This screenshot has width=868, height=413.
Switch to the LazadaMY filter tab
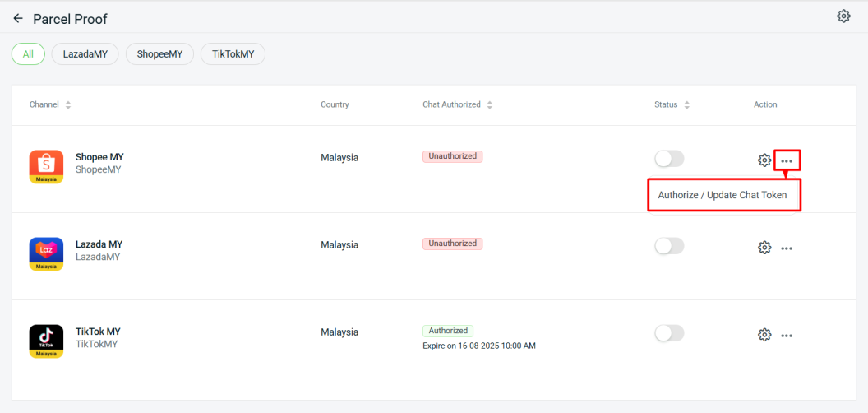[x=85, y=54]
